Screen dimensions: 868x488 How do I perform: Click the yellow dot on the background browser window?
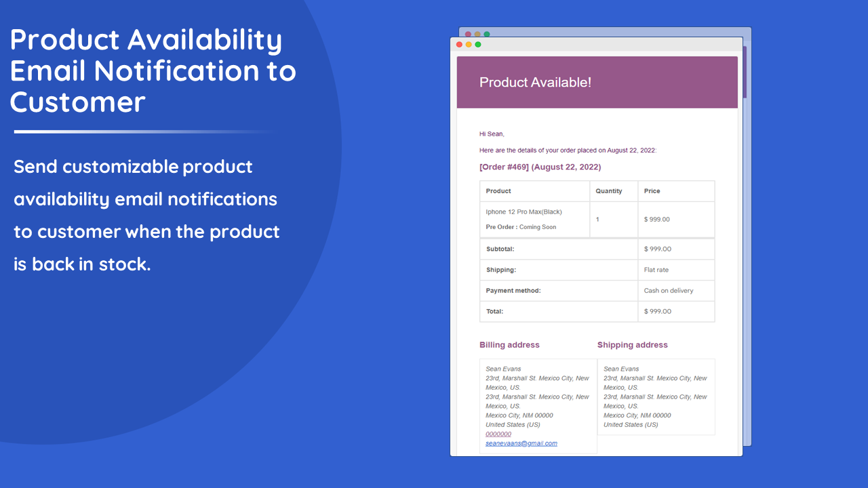[477, 33]
